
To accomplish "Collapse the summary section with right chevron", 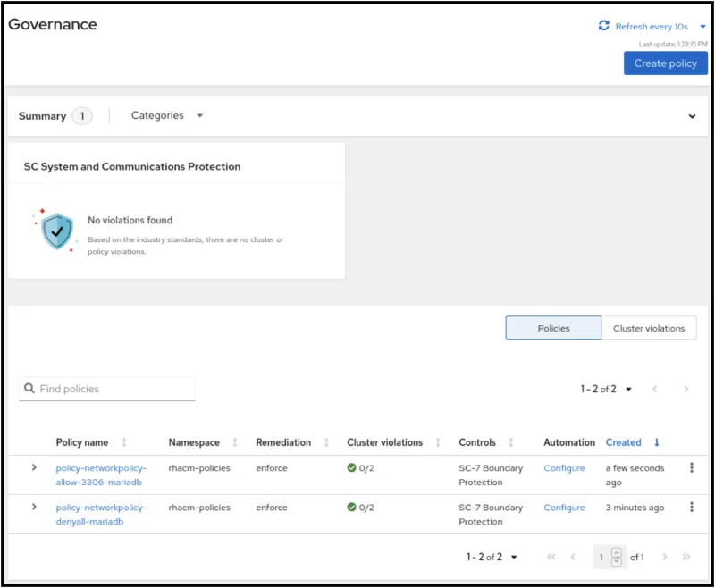I will tap(692, 116).
